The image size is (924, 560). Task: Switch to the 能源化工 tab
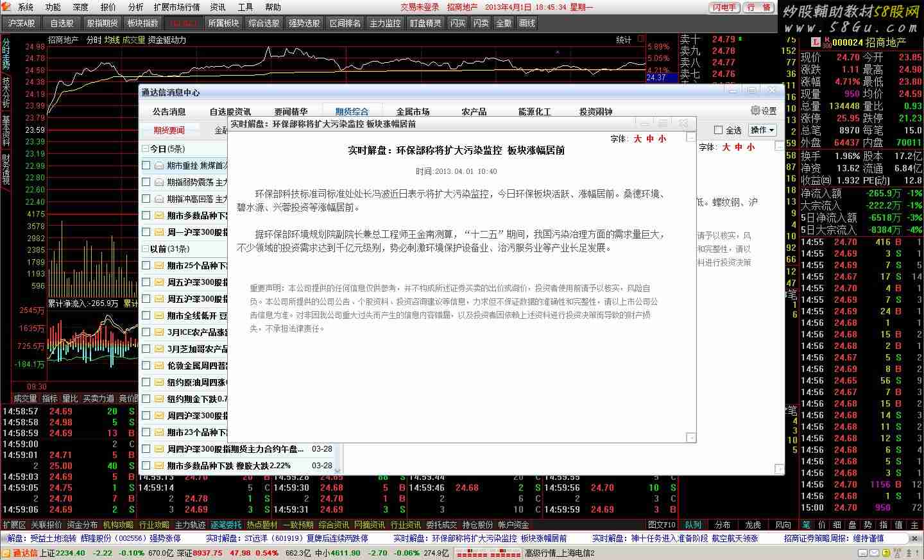(535, 112)
